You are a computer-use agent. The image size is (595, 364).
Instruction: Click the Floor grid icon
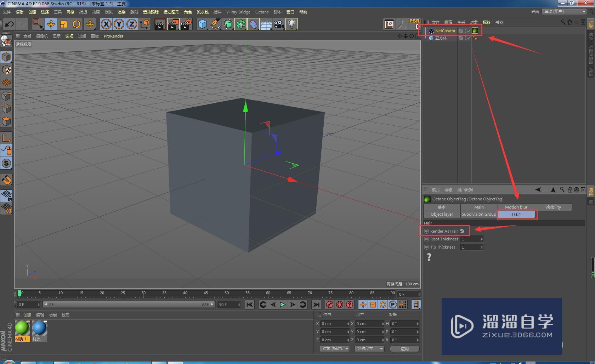click(266, 24)
